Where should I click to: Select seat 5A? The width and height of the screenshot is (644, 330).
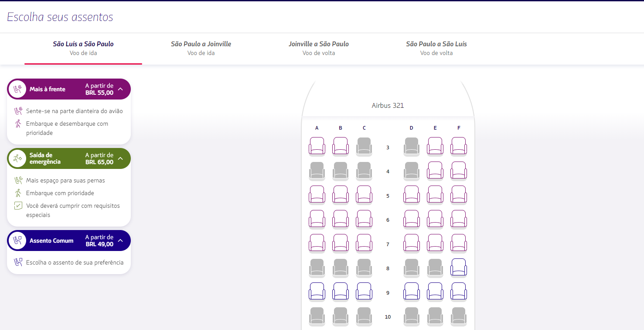(317, 195)
